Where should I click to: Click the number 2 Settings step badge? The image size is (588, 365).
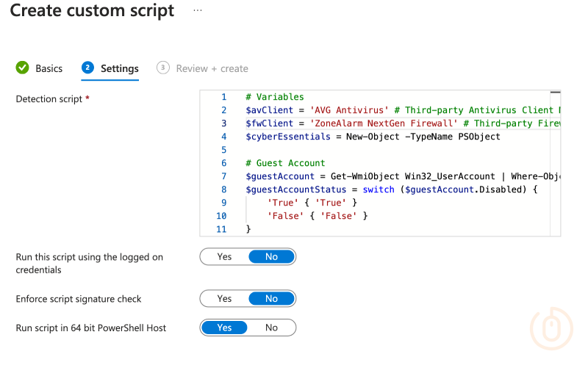pyautogui.click(x=88, y=68)
